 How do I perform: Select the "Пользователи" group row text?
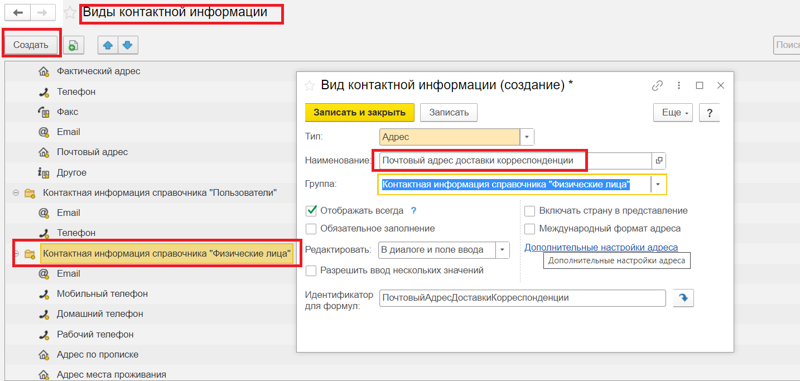160,192
